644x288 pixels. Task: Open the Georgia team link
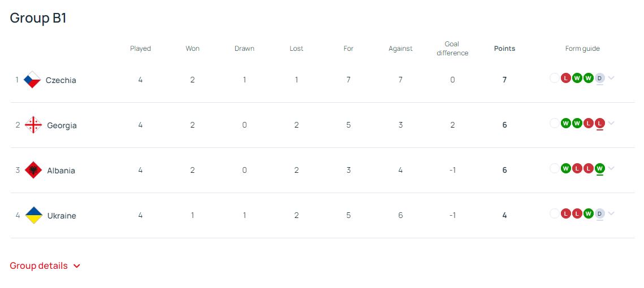pyautogui.click(x=62, y=125)
